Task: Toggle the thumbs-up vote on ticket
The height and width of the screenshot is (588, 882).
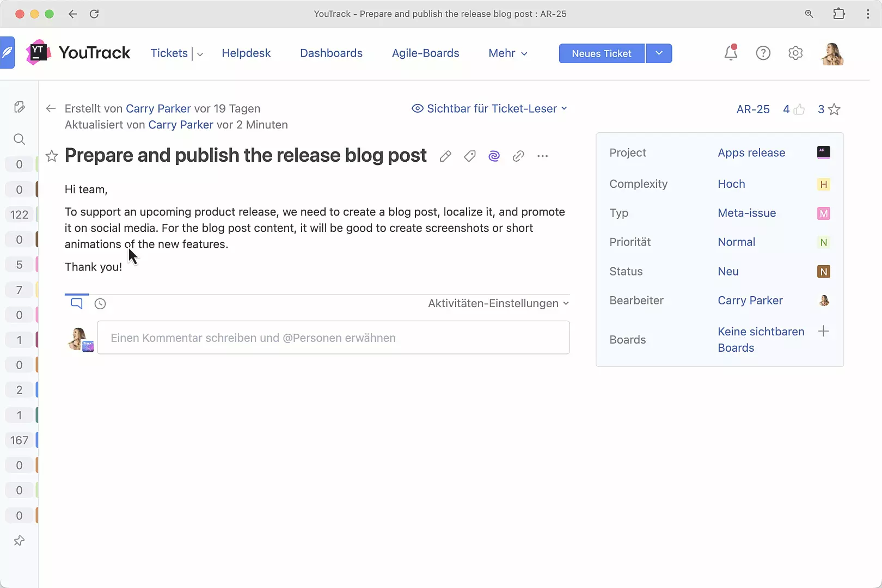Action: pos(799,109)
